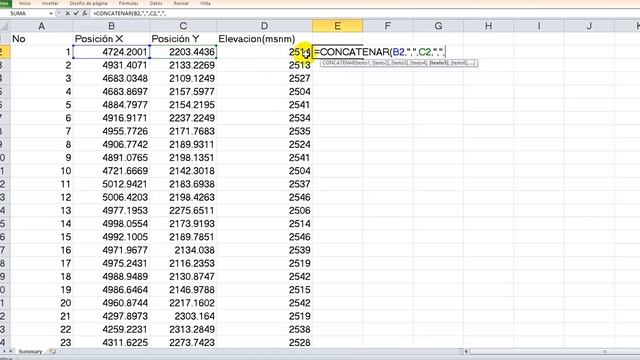The height and width of the screenshot is (360, 640).
Task: Select cell with value 4986.6464
Action: pyautogui.click(x=111, y=290)
